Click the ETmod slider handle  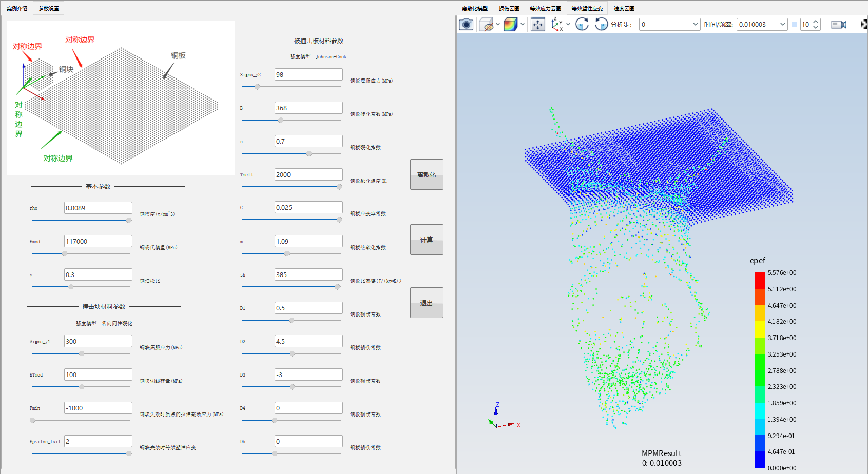click(82, 387)
